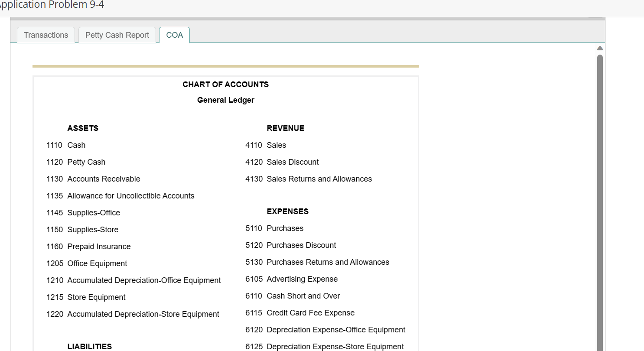
Task: Click Depreciation Expense-Office Equipment row
Action: 325,330
